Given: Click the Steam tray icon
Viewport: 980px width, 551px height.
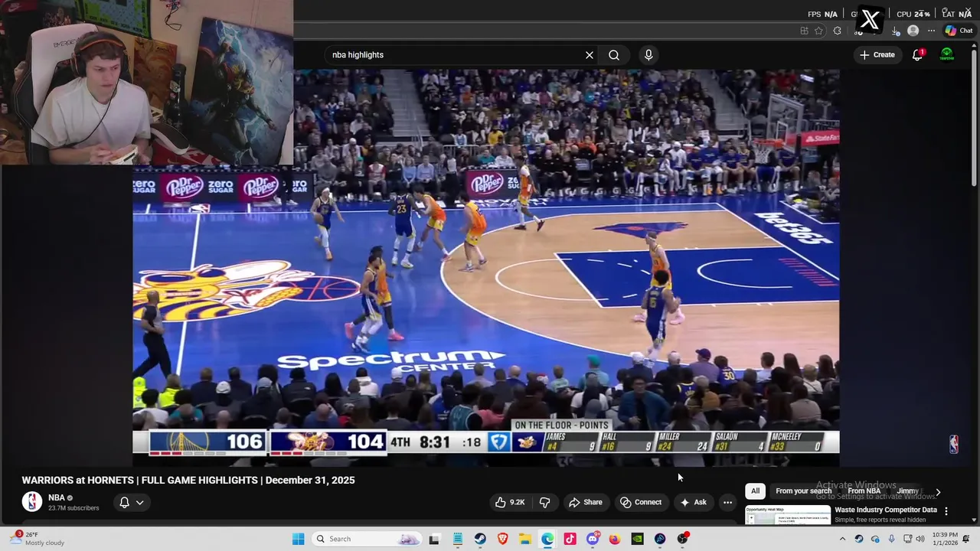Looking at the screenshot, I should tap(859, 539).
